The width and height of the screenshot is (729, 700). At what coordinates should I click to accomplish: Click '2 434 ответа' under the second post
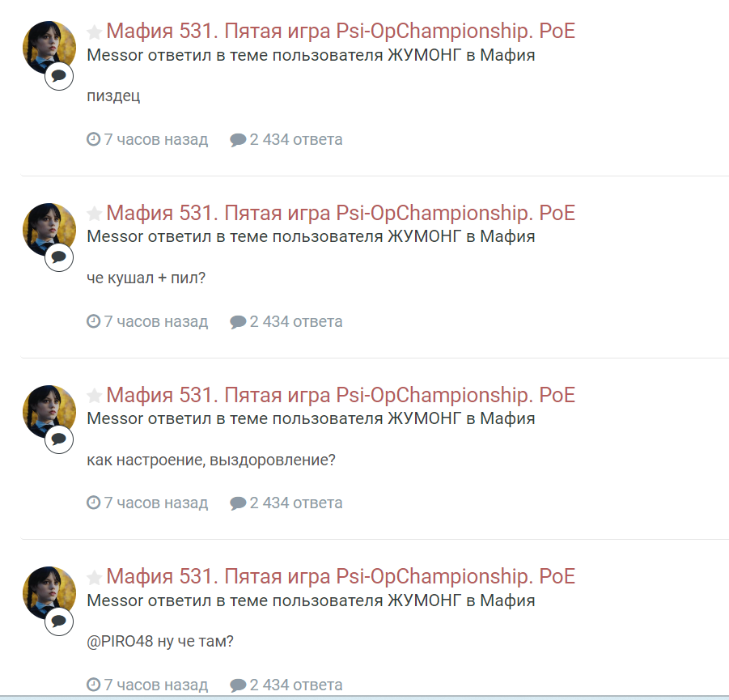(296, 321)
